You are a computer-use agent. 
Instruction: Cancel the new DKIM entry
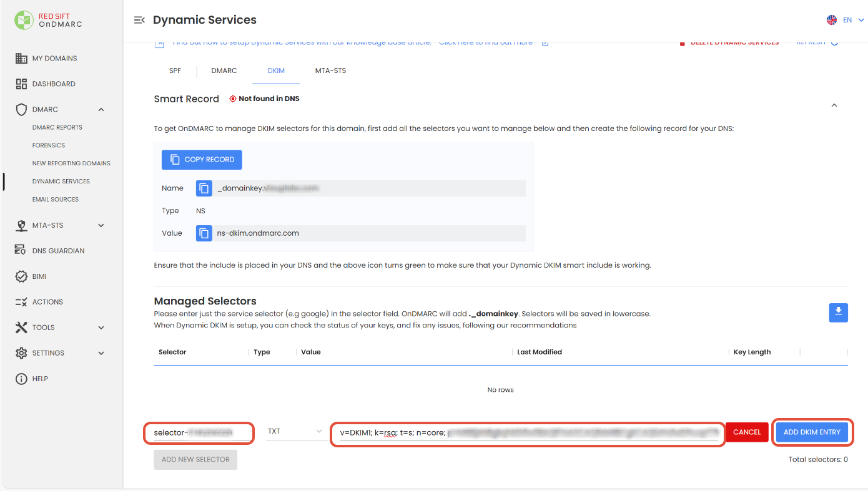coord(747,432)
